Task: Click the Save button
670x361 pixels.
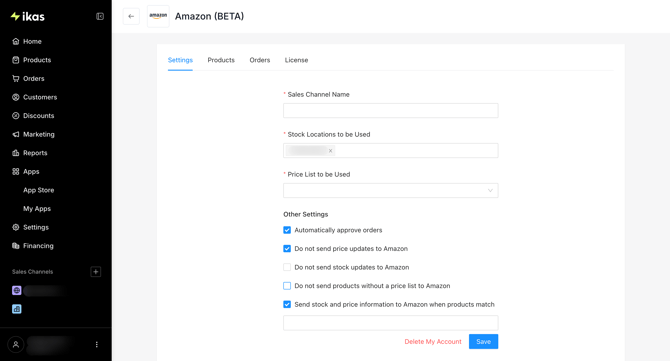Action: click(483, 342)
